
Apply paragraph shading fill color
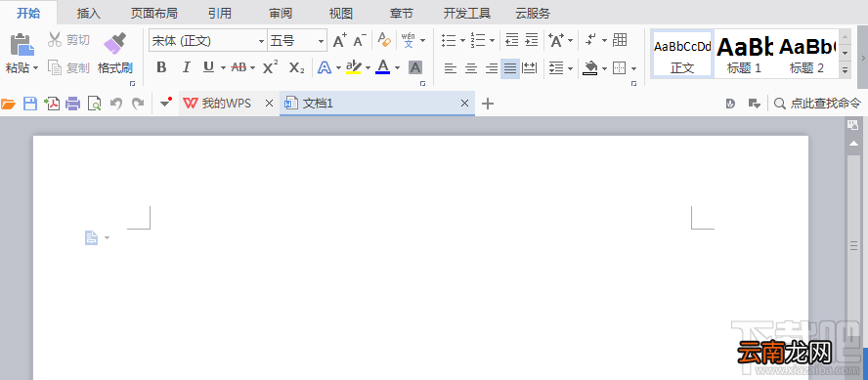coord(590,68)
